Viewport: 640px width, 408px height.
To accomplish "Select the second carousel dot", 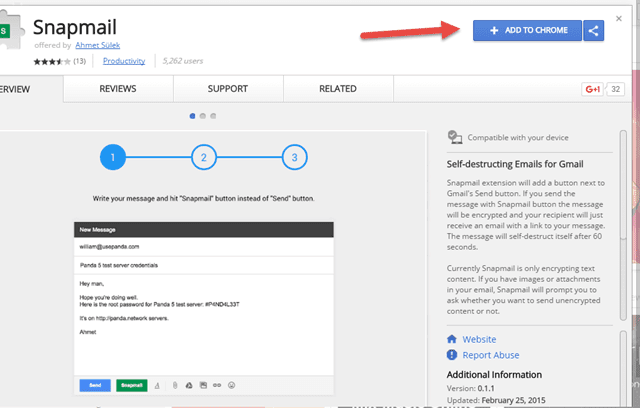I will (202, 116).
